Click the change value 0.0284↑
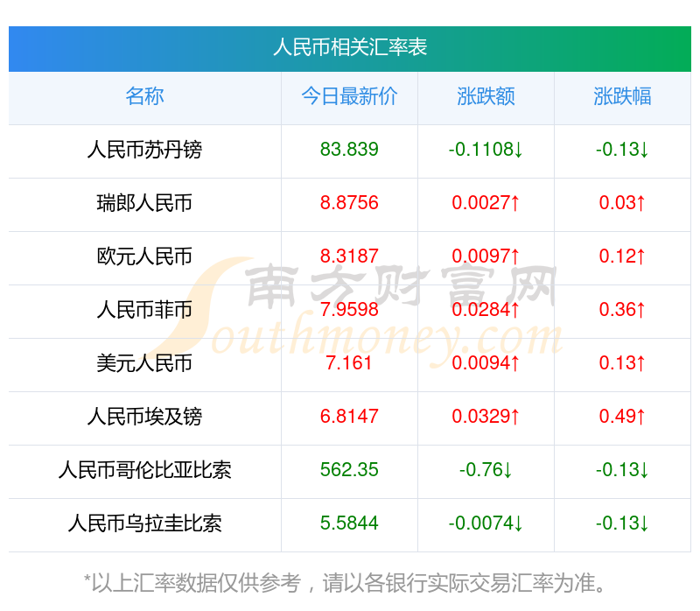The width and height of the screenshot is (700, 611). (486, 310)
